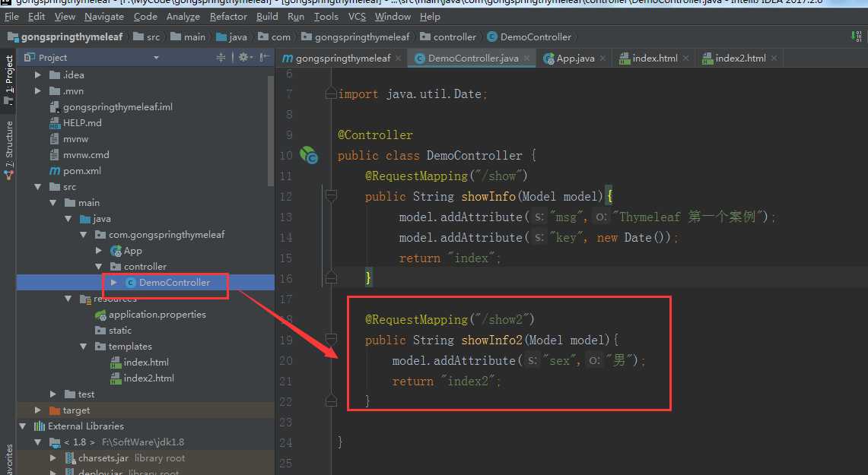Screen dimensions: 868x475
Task: Expand the test folder
Action: click(53, 394)
